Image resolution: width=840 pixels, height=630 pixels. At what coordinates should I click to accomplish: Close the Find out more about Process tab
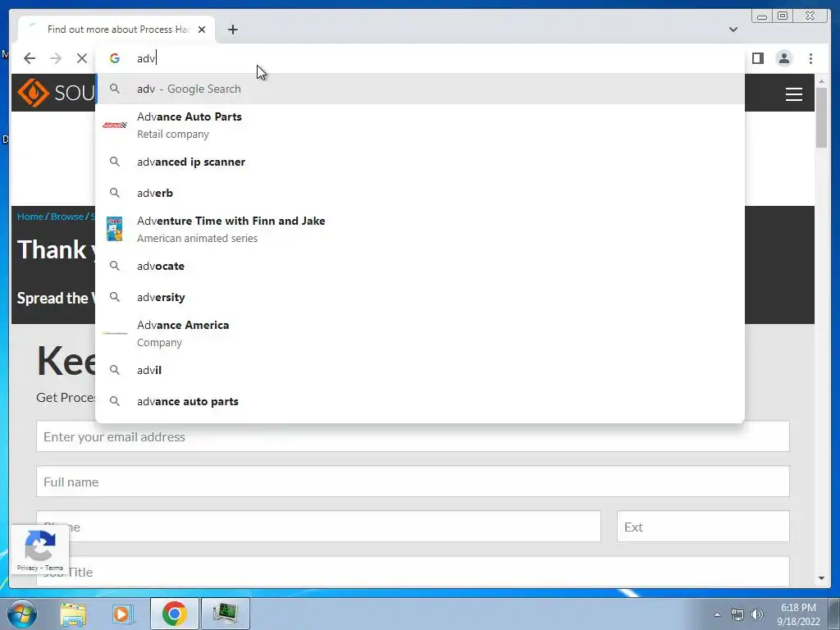202,30
